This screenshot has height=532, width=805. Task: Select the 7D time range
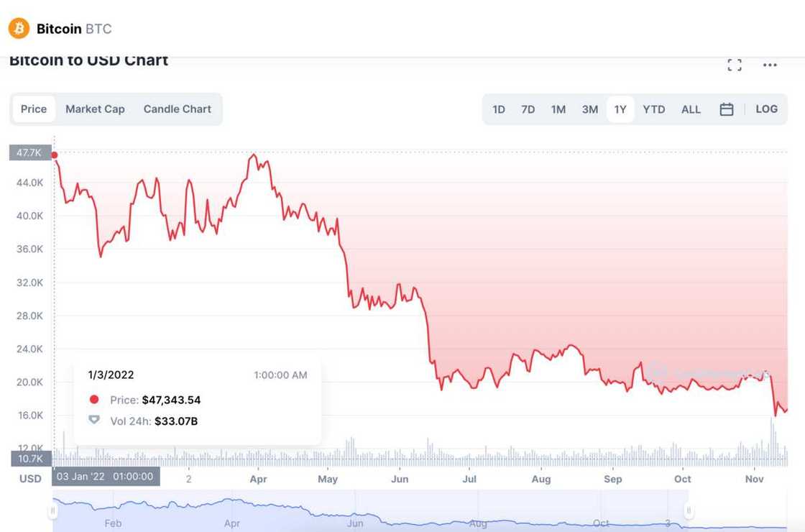click(528, 109)
